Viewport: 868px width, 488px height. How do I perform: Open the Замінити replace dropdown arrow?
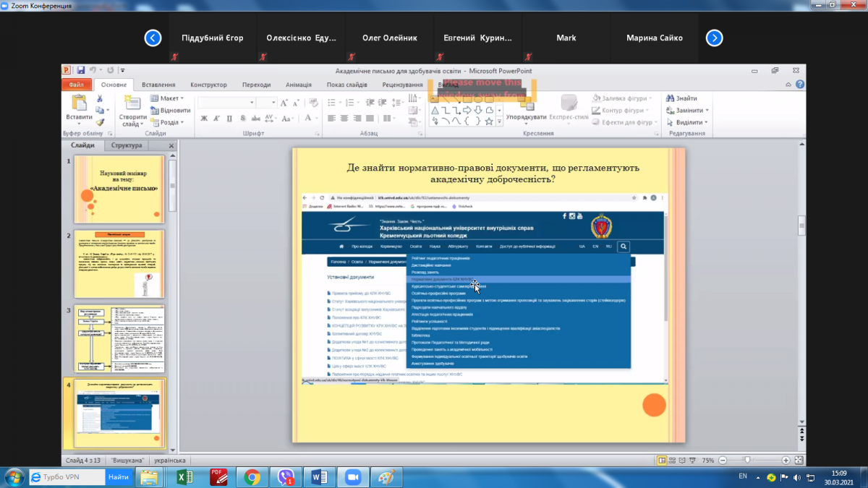[x=707, y=111]
